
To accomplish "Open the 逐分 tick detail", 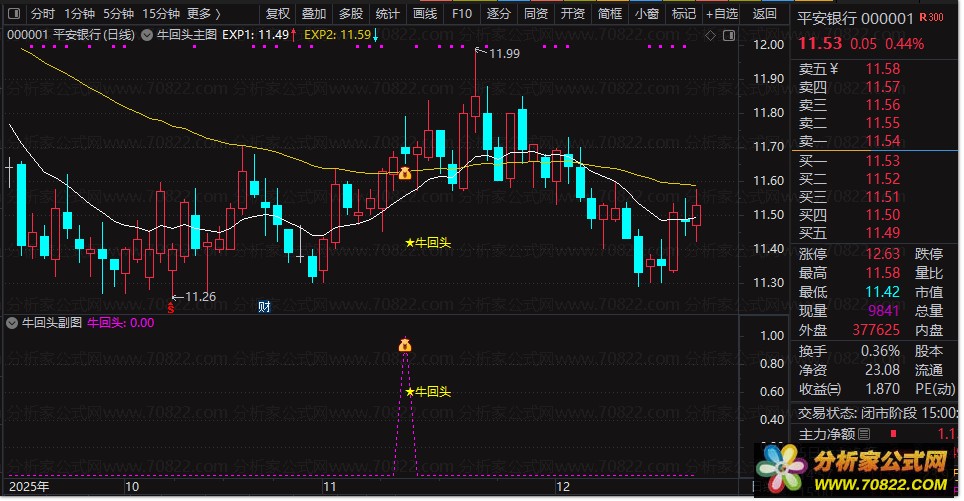I will click(499, 14).
